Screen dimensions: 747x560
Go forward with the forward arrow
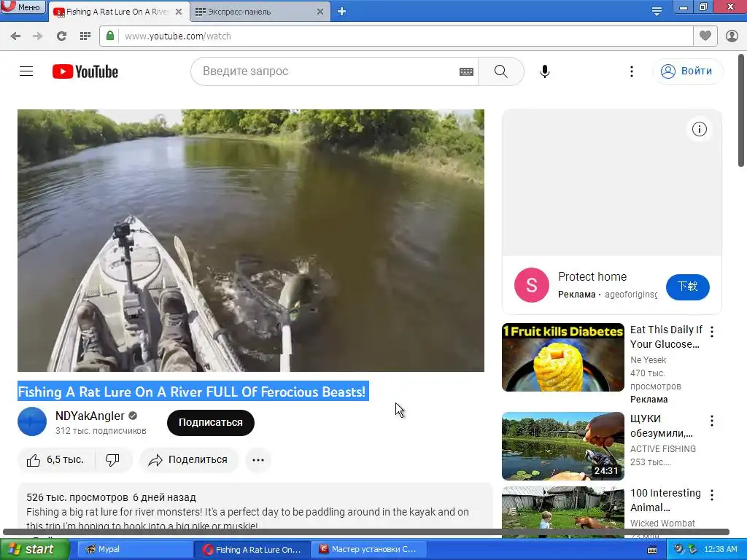pos(38,36)
